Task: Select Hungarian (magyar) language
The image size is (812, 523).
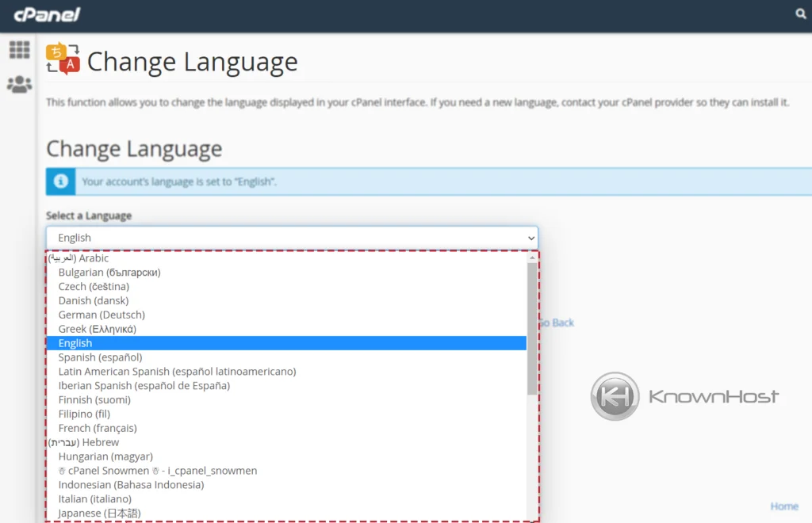Action: (286, 456)
